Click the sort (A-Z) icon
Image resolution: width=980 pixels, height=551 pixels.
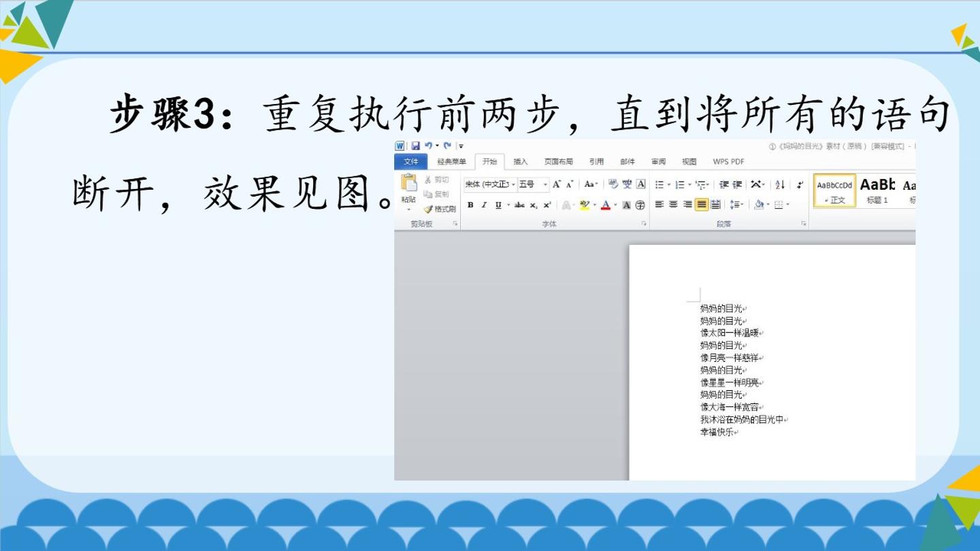[780, 184]
